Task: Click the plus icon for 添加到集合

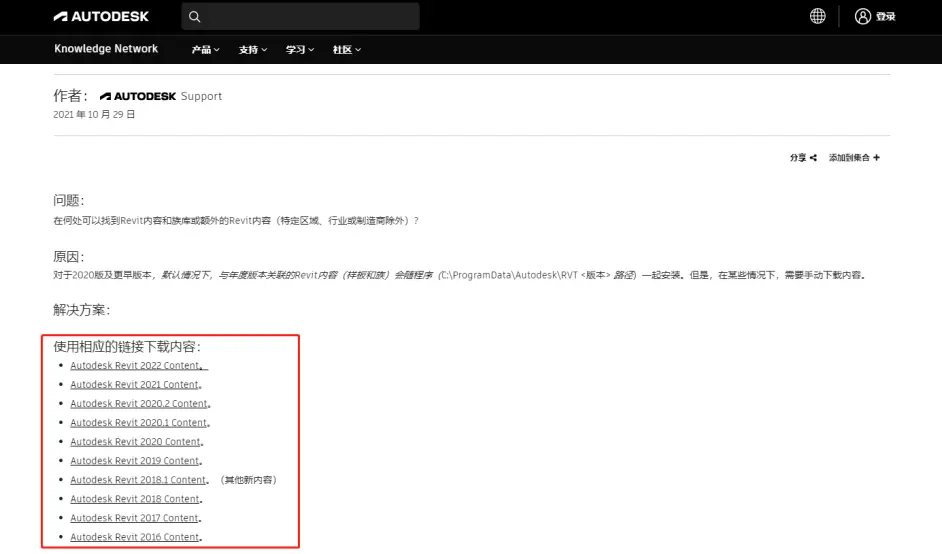Action: click(x=876, y=158)
